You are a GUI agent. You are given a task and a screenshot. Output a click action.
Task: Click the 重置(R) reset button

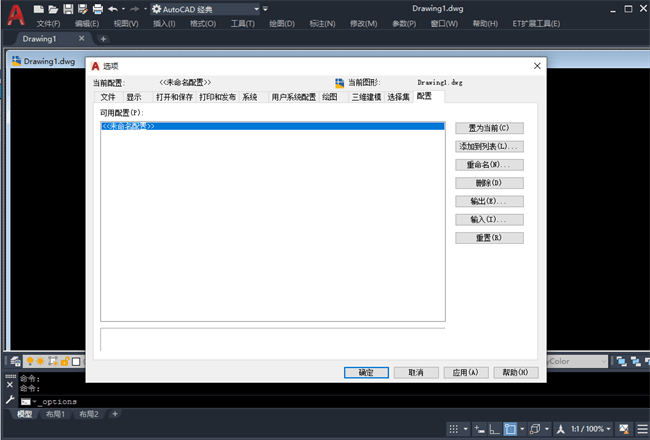[489, 238]
